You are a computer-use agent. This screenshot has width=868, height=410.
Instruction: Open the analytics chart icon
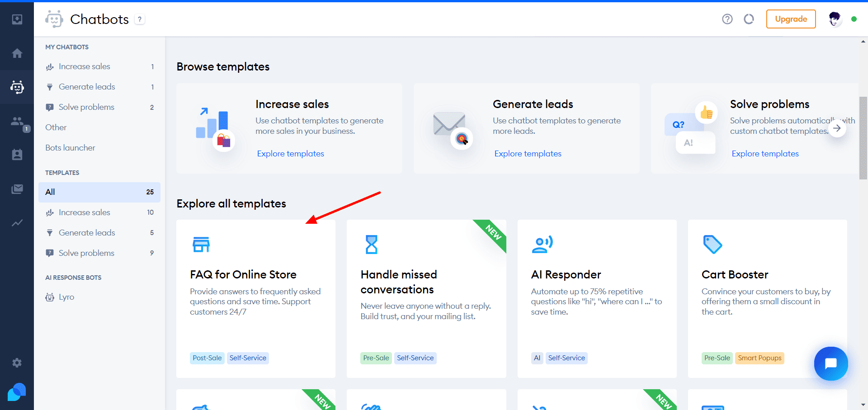pyautogui.click(x=17, y=223)
